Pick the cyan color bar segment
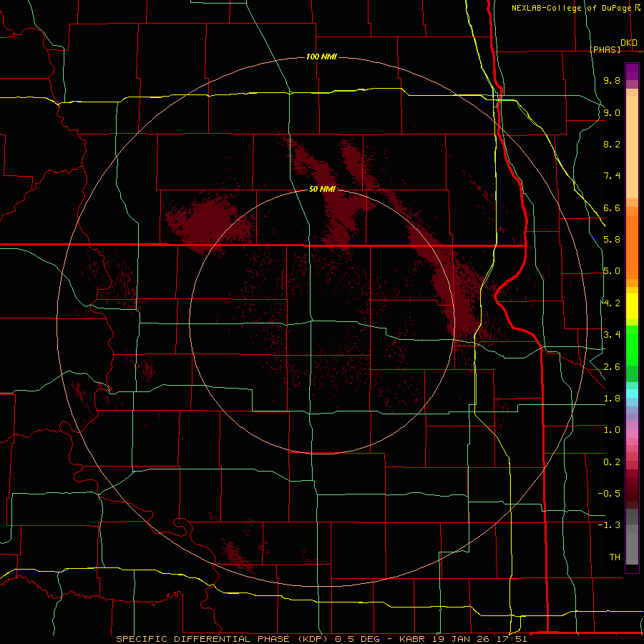This screenshot has width=644, height=644. pyautogui.click(x=632, y=394)
